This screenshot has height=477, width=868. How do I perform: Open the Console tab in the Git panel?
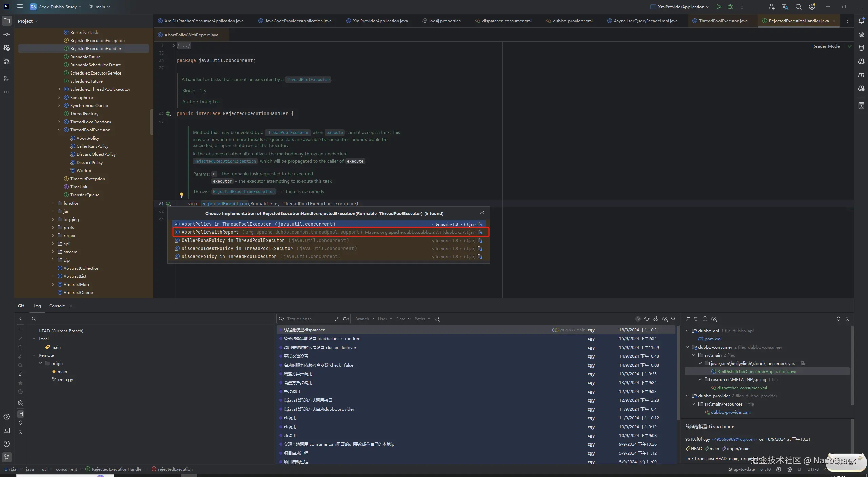[57, 306]
